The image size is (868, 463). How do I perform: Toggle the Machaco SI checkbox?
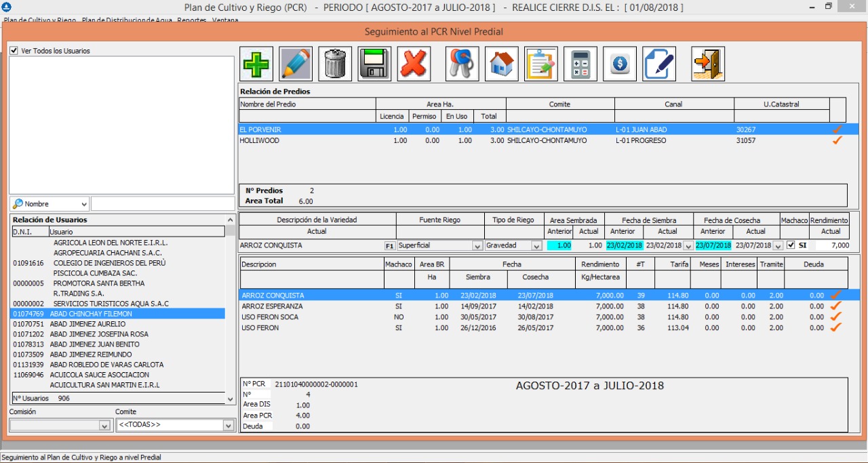click(x=791, y=245)
